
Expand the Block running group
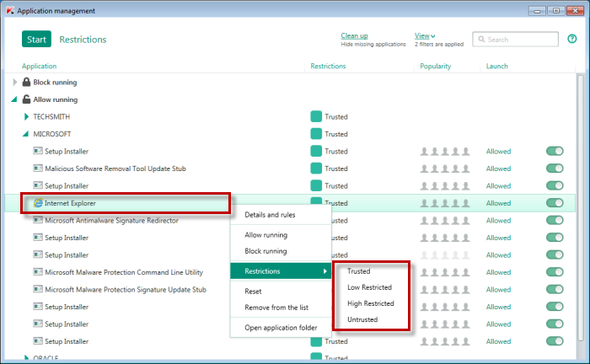[14, 83]
